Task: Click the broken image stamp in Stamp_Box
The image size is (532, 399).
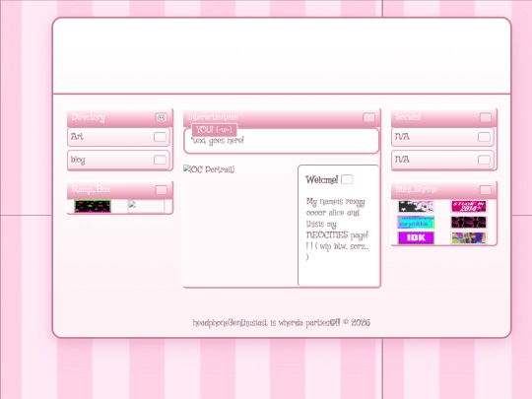Action: click(146, 206)
